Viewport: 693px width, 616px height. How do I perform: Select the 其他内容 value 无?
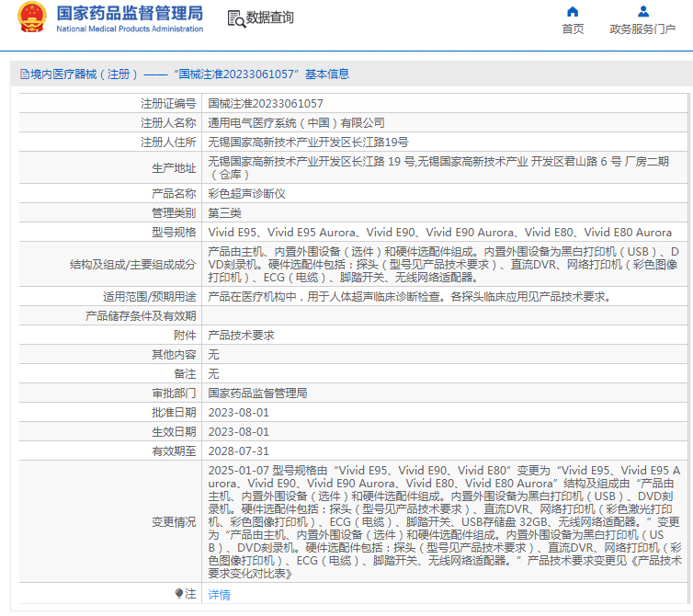(213, 355)
